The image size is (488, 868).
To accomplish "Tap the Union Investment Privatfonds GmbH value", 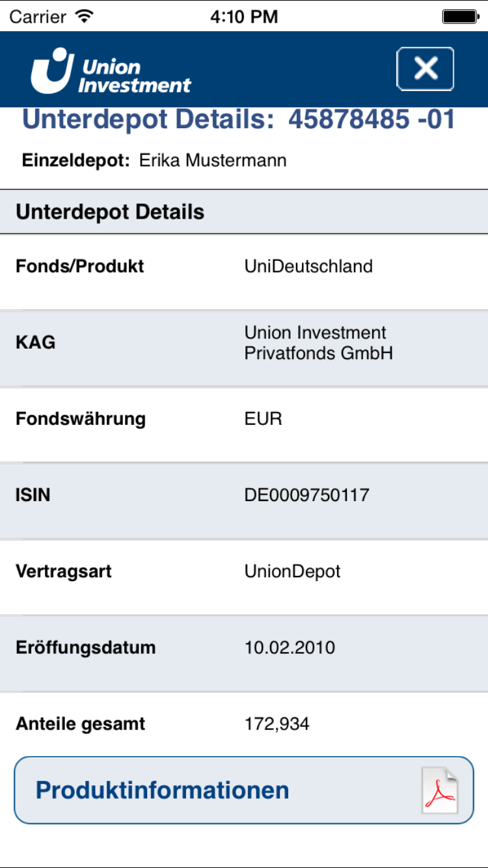I will [318, 343].
